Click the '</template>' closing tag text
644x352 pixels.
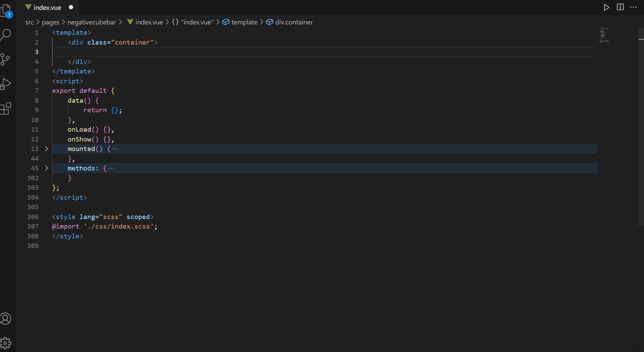point(73,71)
